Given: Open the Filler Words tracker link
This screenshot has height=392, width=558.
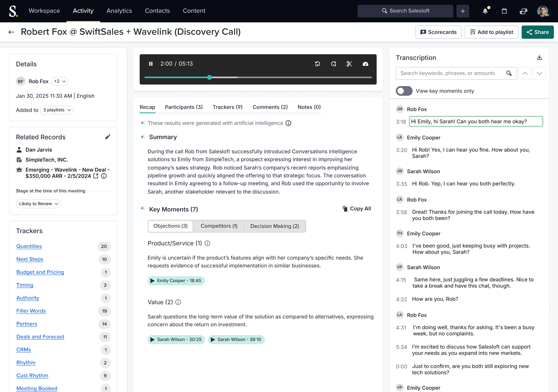Looking at the screenshot, I should tap(31, 311).
